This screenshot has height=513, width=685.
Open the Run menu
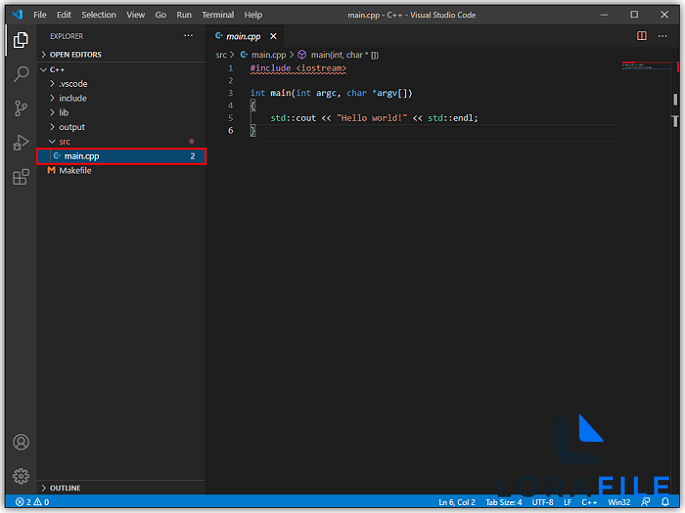184,15
